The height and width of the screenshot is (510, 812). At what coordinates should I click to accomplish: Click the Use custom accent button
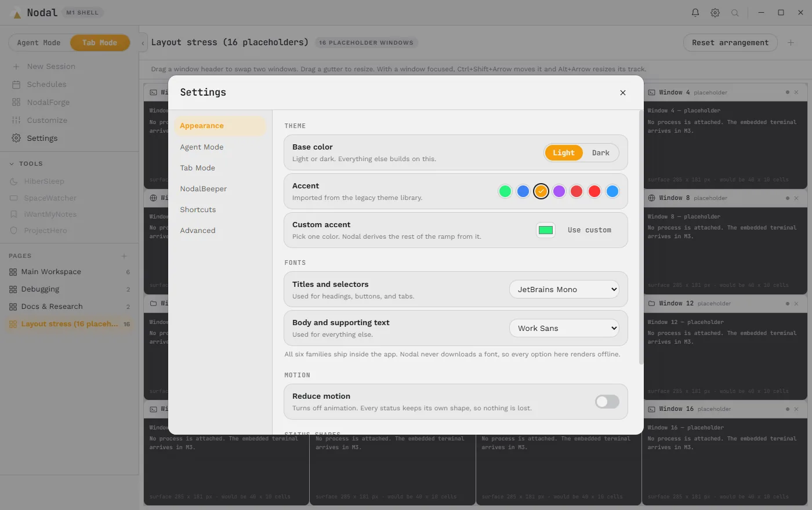[x=589, y=230]
